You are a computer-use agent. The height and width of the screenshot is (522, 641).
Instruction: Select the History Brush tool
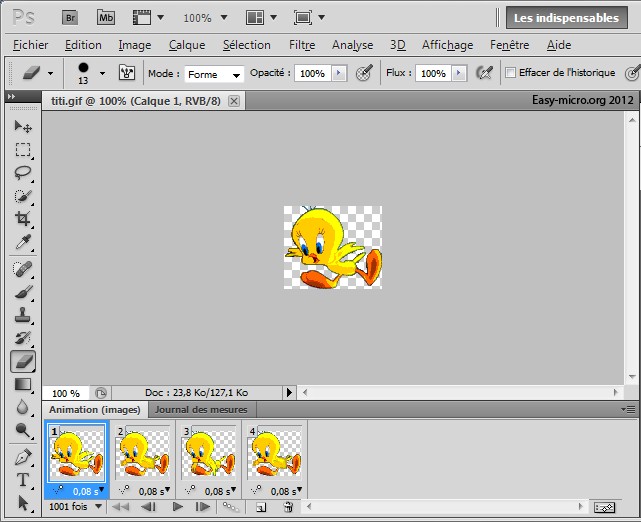(23, 338)
